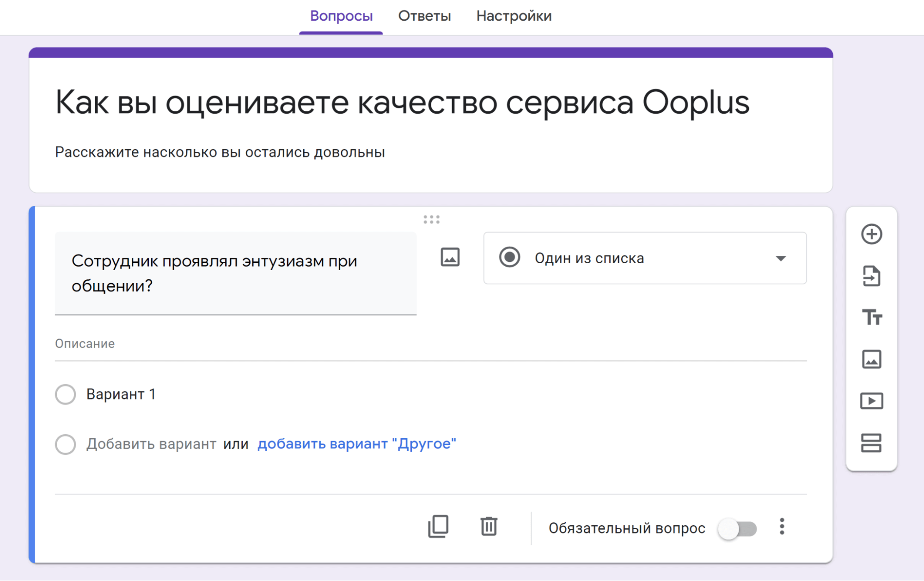Grab the six-dot drag handle atop question
Viewport: 924px width, 581px height.
(x=431, y=219)
